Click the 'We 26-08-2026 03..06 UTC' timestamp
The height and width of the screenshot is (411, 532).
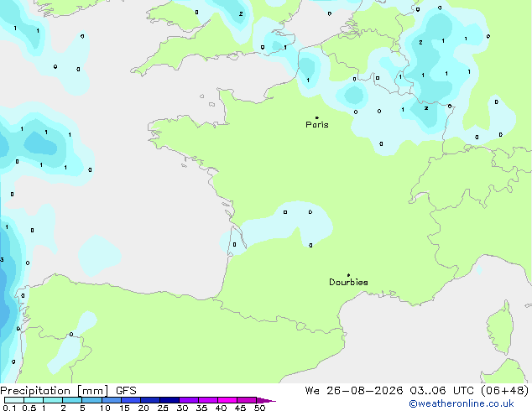(x=389, y=391)
